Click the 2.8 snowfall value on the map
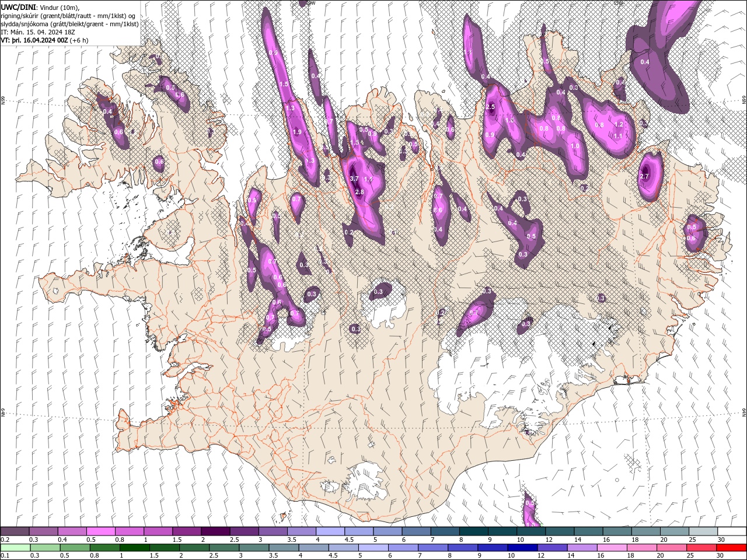747x560 pixels. 359,192
